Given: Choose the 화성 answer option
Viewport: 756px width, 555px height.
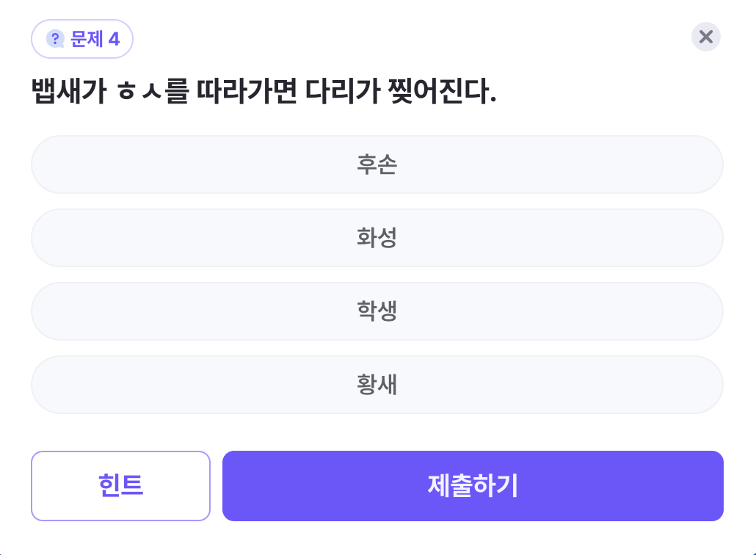Looking at the screenshot, I should point(377,238).
